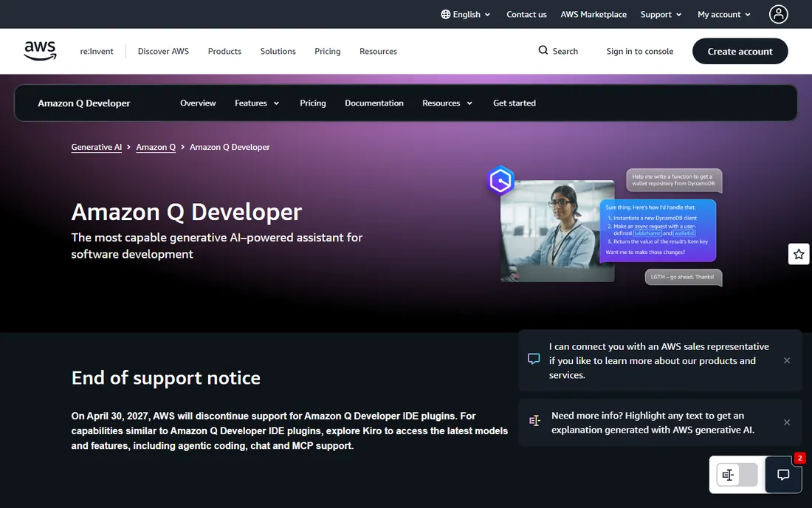Open Resources in the main AWS navigation
This screenshot has height=508, width=812.
coord(378,51)
